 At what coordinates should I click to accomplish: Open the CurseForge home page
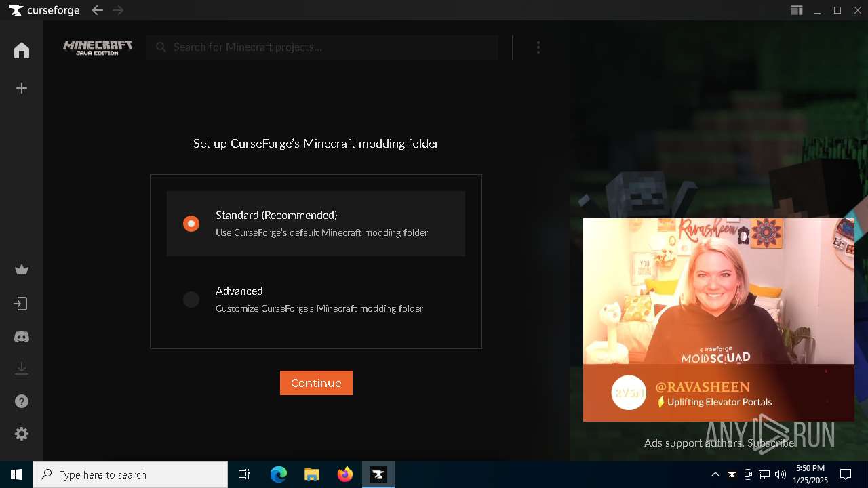click(x=22, y=51)
